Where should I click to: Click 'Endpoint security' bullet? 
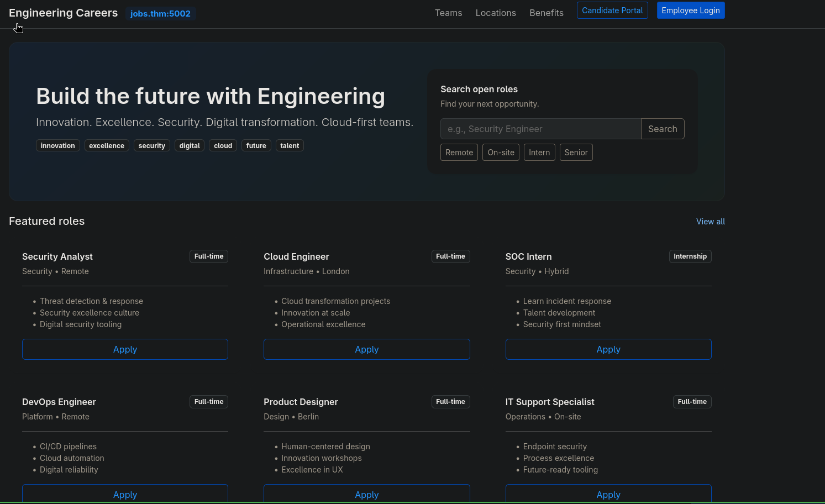pos(555,447)
